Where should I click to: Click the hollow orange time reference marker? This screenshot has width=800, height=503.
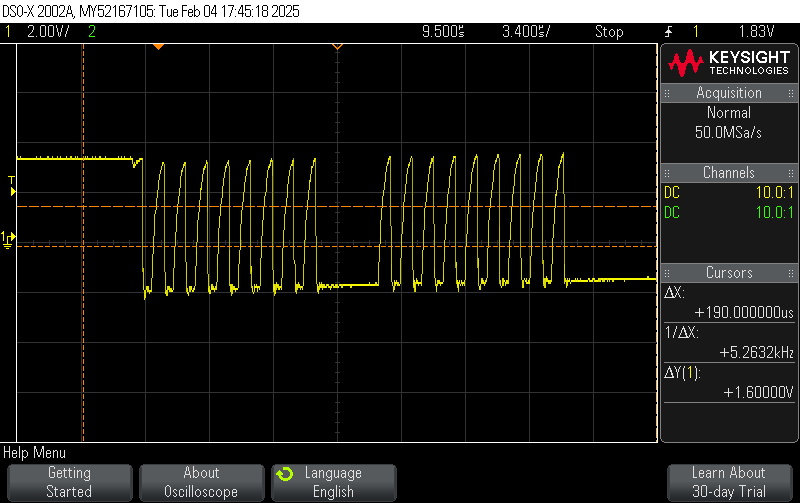click(x=337, y=47)
